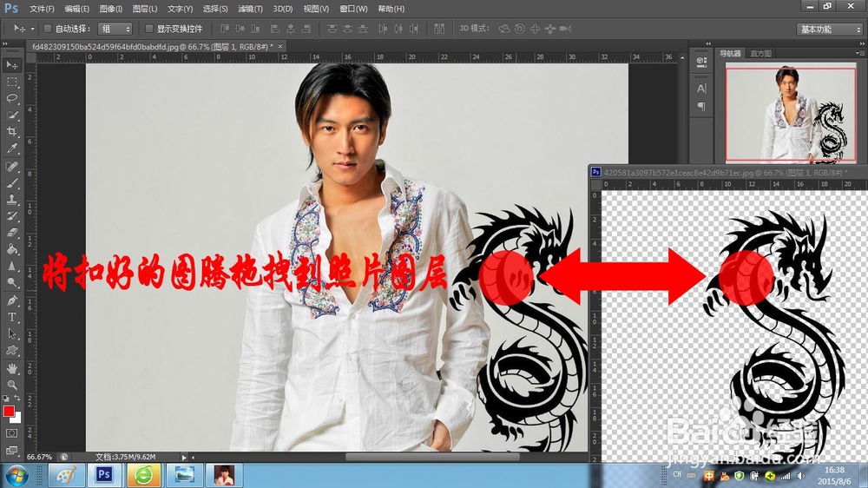Click the white background color swatch
The image size is (868, 488).
[x=17, y=419]
